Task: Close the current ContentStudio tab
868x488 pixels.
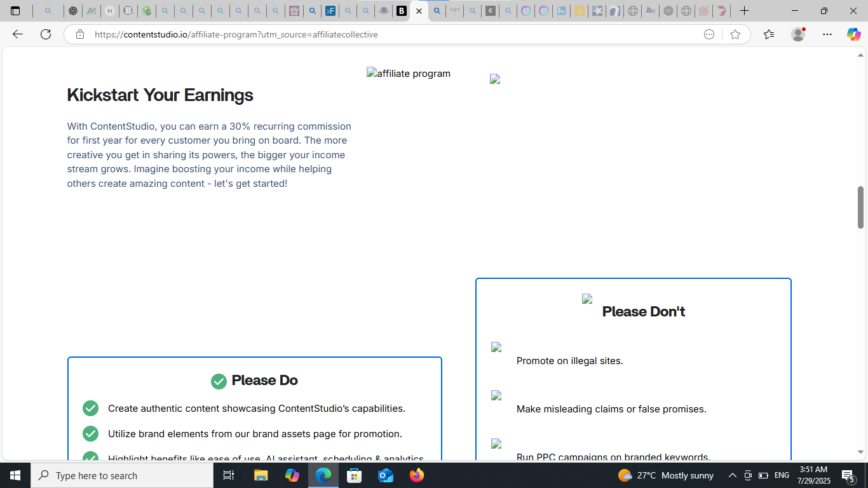Action: pos(419,11)
